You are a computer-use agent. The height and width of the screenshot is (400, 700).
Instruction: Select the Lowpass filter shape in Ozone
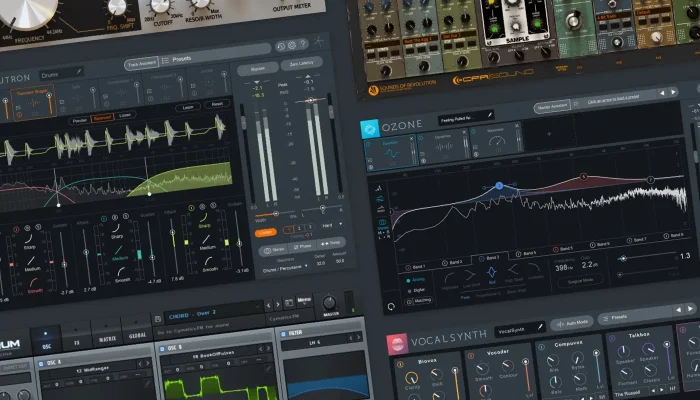pyautogui.click(x=534, y=269)
